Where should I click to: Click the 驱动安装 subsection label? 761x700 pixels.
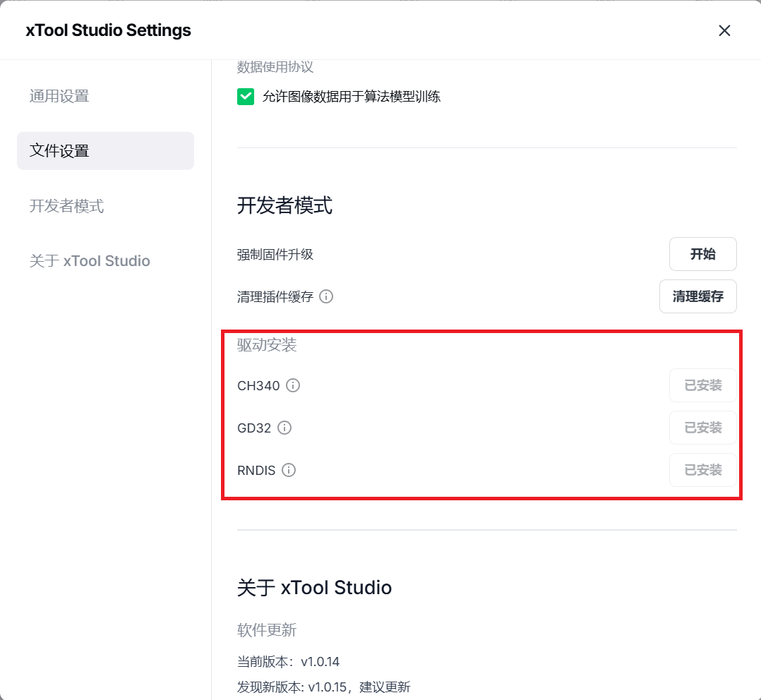pyautogui.click(x=267, y=345)
